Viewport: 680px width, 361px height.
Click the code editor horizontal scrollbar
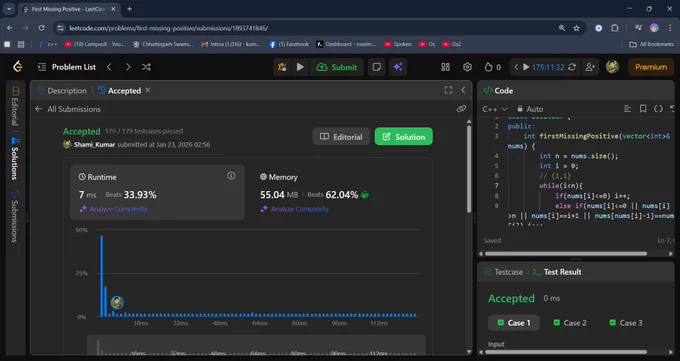tap(566, 253)
